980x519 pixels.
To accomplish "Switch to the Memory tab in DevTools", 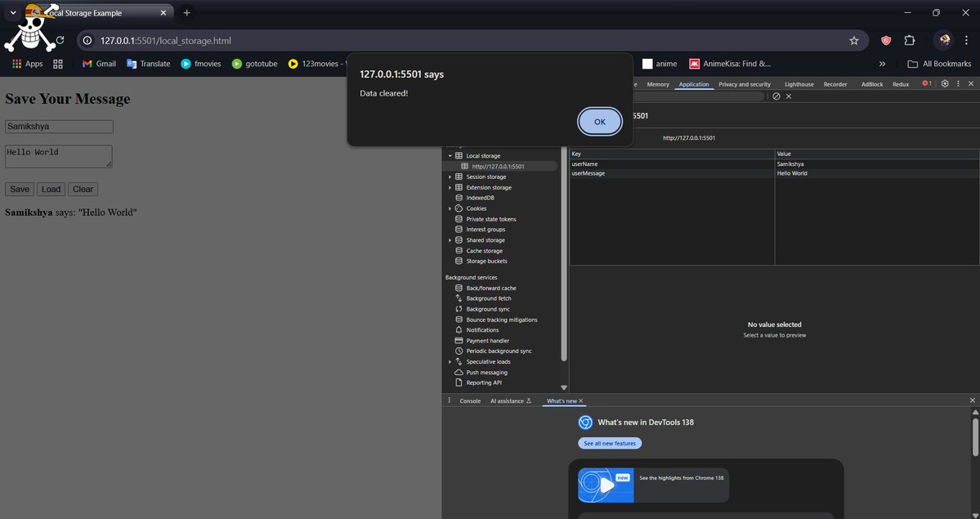I will pos(657,84).
